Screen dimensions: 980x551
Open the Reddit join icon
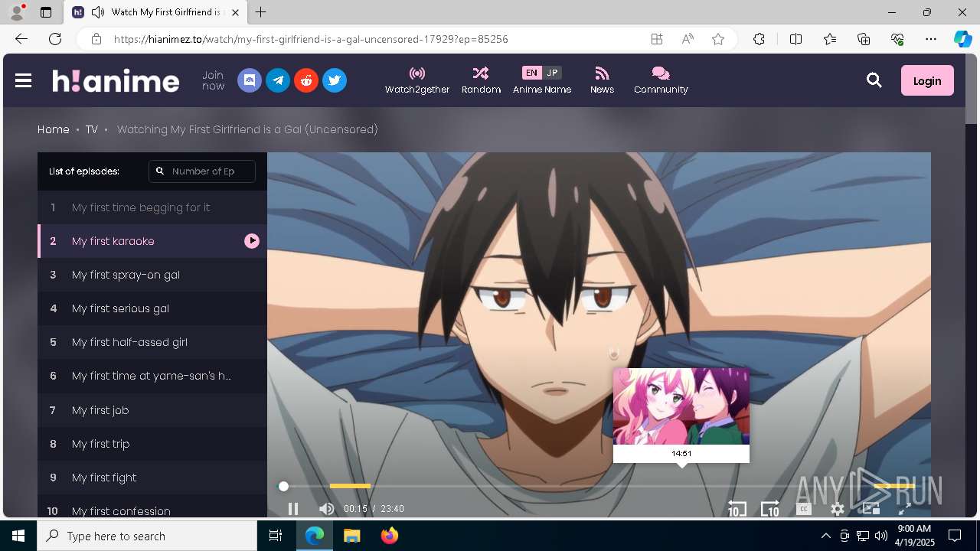(306, 80)
